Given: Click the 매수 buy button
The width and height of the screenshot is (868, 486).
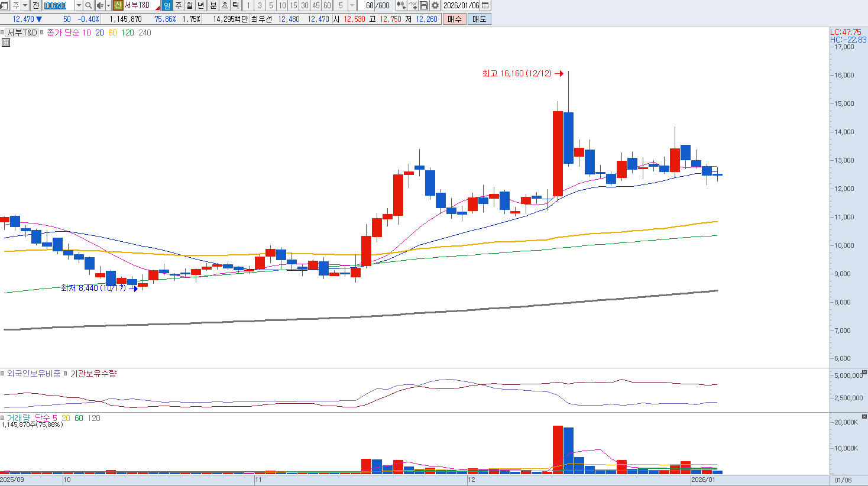Looking at the screenshot, I should pyautogui.click(x=454, y=19).
